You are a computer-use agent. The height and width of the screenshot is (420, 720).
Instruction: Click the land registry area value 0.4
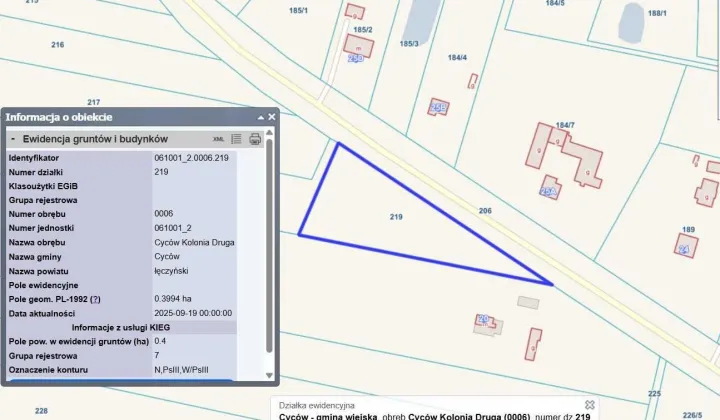160,341
